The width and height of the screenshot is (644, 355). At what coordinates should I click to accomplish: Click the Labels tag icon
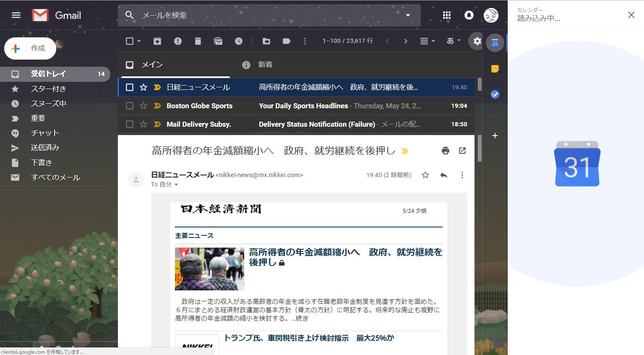click(x=287, y=41)
